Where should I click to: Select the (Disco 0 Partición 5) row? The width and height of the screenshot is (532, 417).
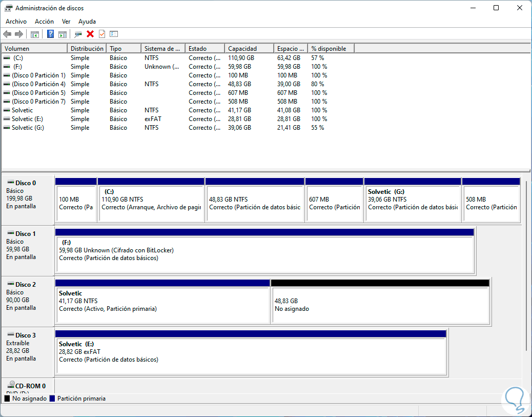coord(178,93)
